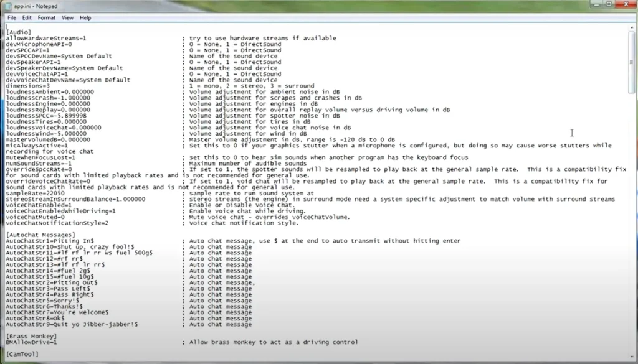This screenshot has width=638, height=364.
Task: Click the overrideSpccRate=0 setting
Action: (39, 169)
